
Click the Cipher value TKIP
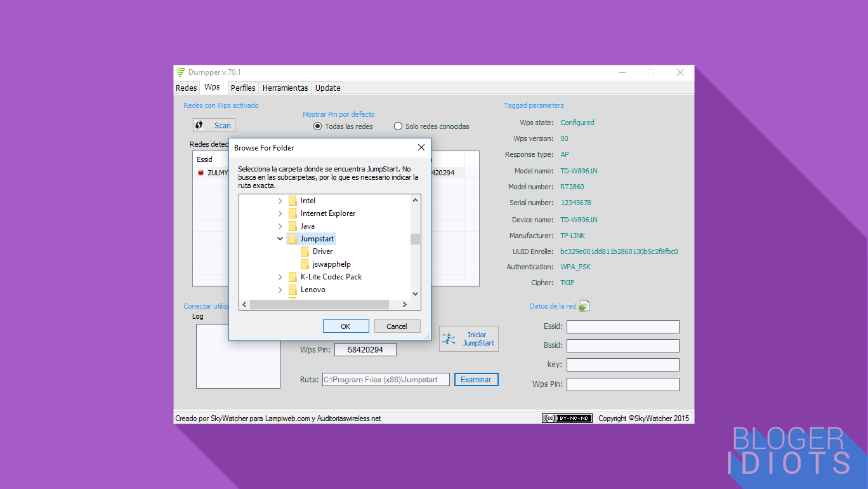point(567,283)
